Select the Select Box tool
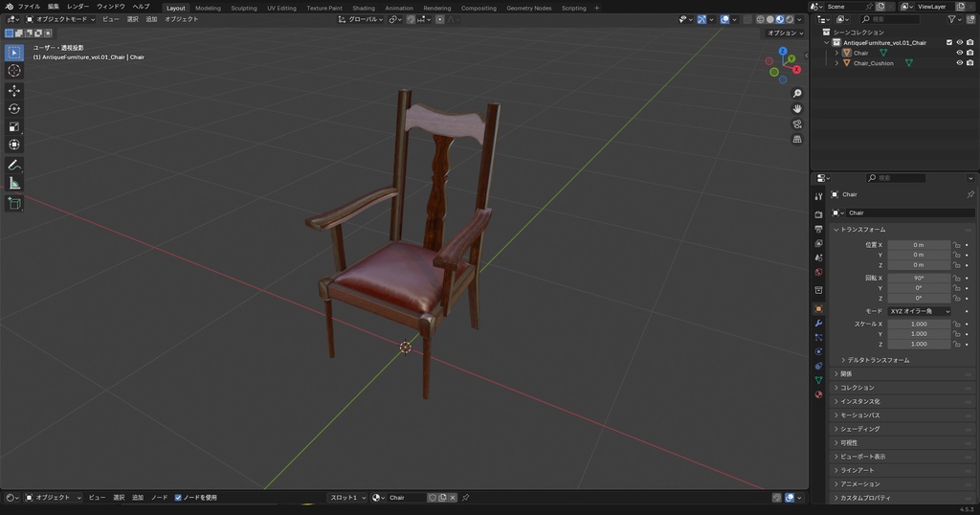This screenshot has width=980, height=515. pyautogui.click(x=14, y=53)
